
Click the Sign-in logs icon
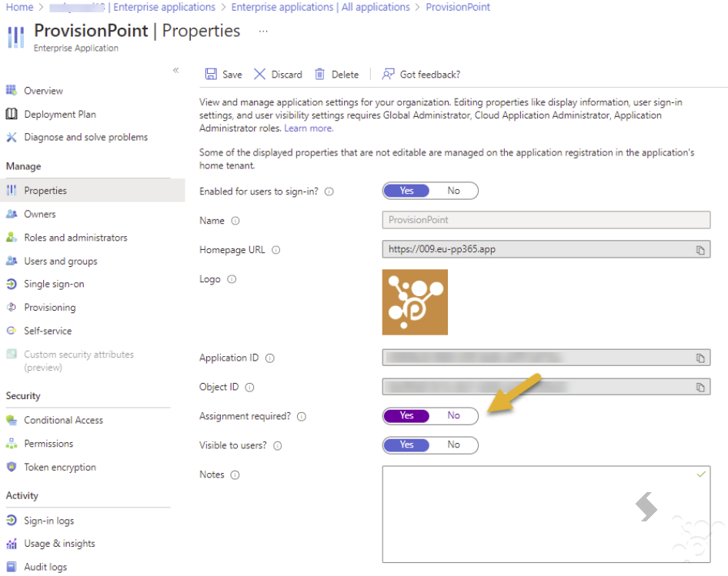click(x=12, y=521)
